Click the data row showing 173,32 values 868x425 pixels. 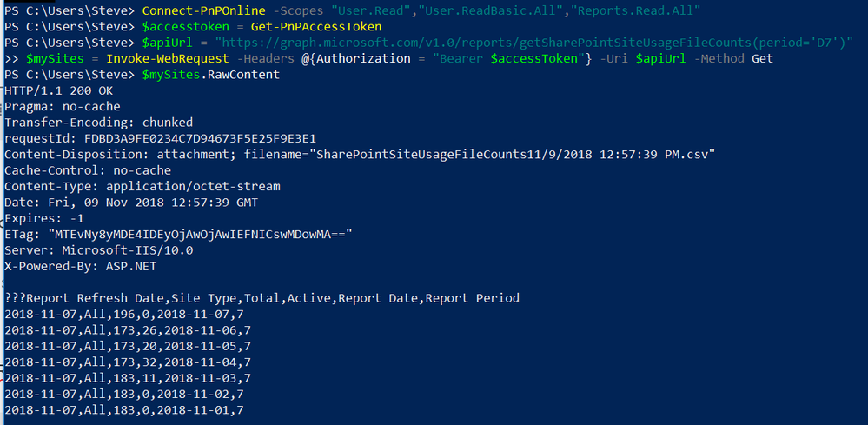[x=128, y=362]
